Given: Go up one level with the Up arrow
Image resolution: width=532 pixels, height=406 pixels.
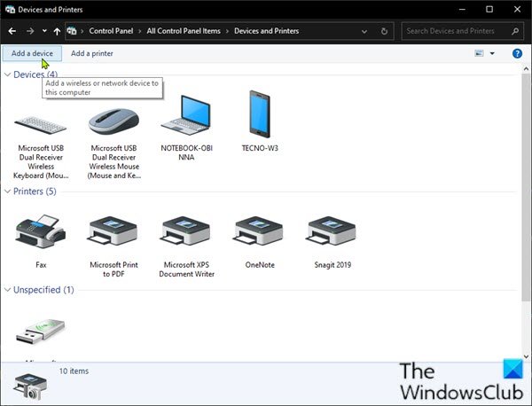Looking at the screenshot, I should point(57,32).
